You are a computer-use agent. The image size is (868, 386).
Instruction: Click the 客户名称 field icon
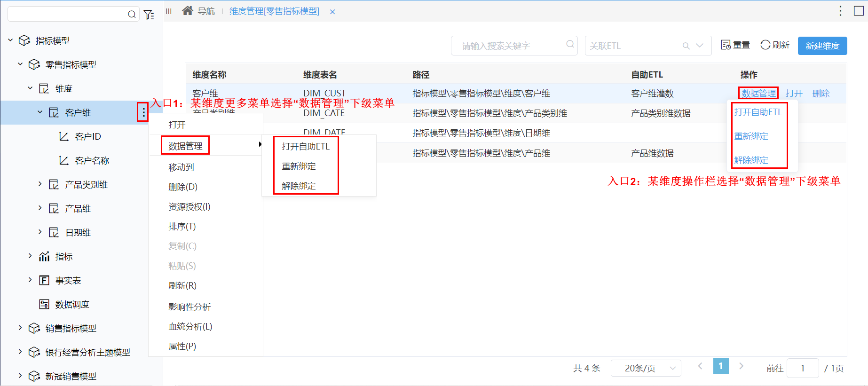click(64, 161)
